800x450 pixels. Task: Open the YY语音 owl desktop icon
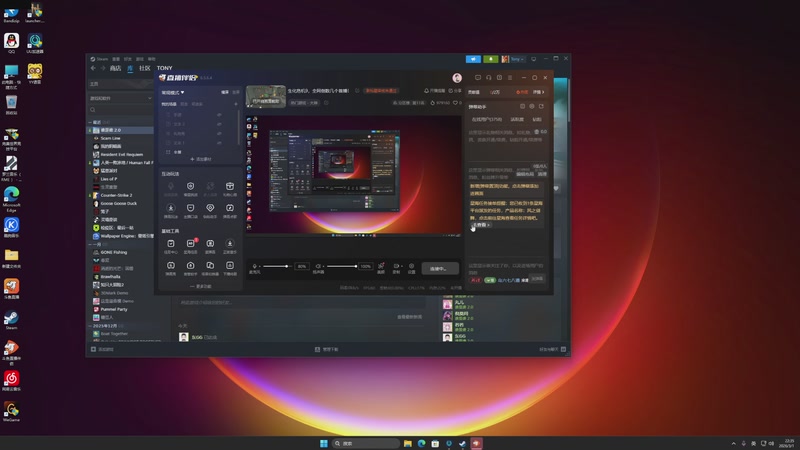pos(35,73)
